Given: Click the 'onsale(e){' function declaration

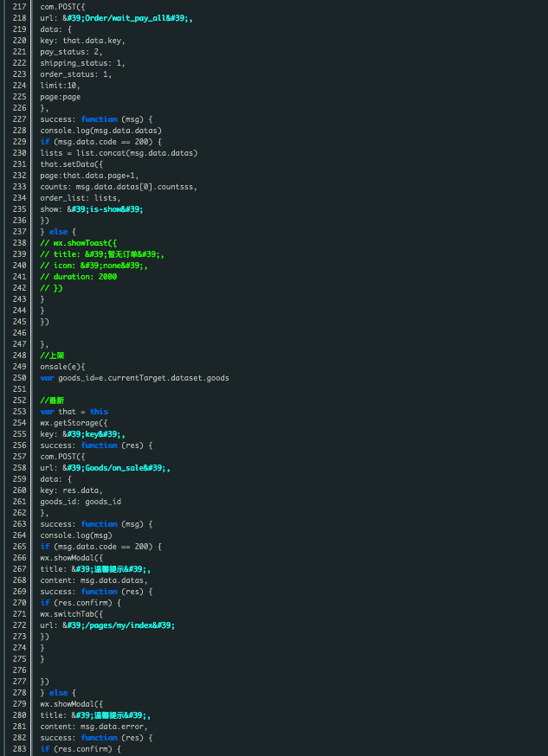Looking at the screenshot, I should click(x=62, y=367).
